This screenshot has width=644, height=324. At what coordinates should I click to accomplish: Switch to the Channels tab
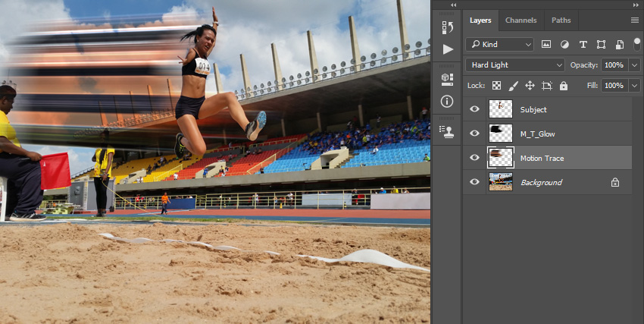coord(521,20)
